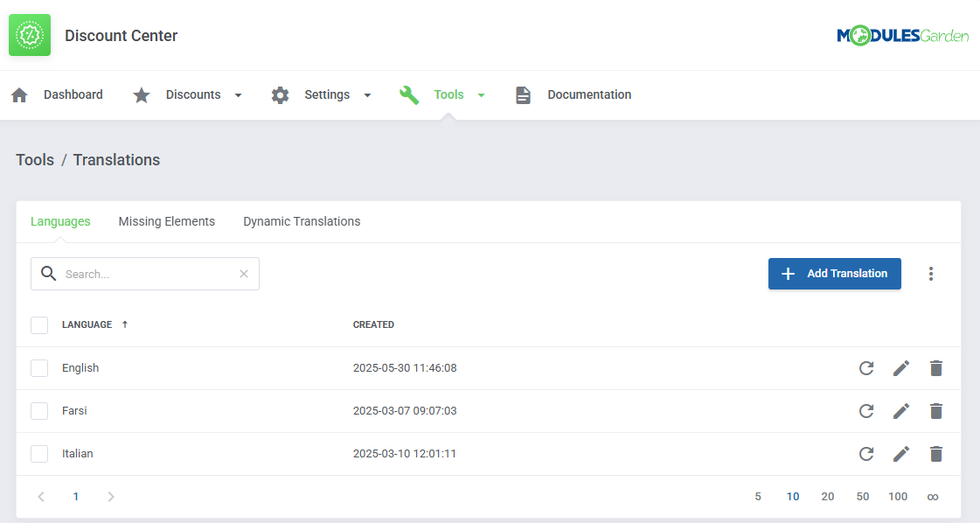
Task: Show 5 entries per page
Action: [757, 497]
